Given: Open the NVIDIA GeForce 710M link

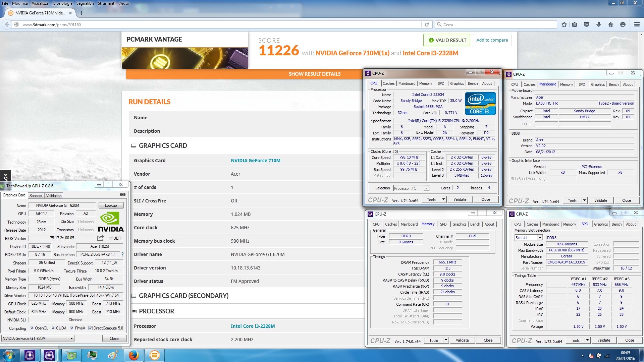Looking at the screenshot, I should 255,161.
